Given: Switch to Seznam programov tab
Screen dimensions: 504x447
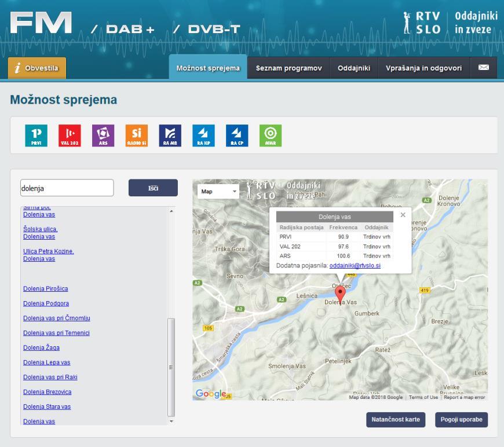Looking at the screenshot, I should pos(288,68).
